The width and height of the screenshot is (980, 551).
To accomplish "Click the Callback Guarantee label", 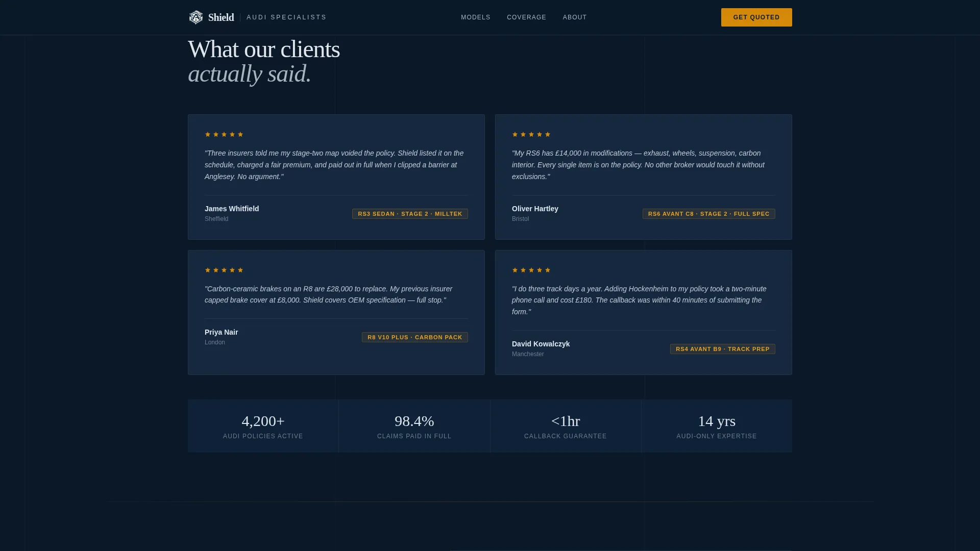I will [x=566, y=436].
